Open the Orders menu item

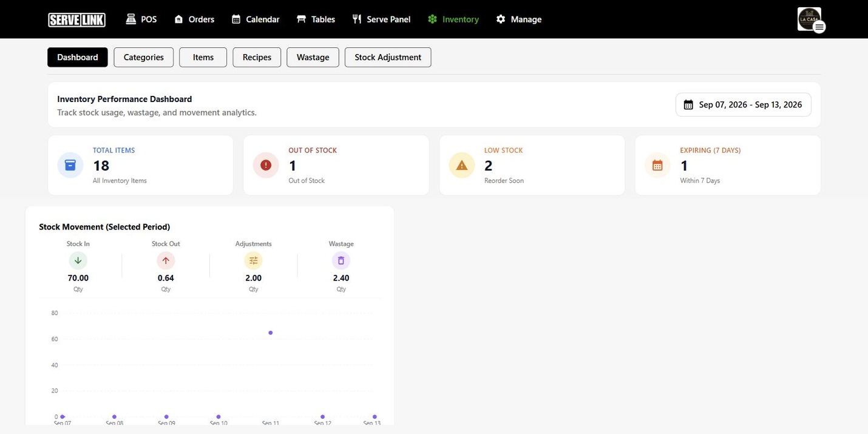pos(194,19)
